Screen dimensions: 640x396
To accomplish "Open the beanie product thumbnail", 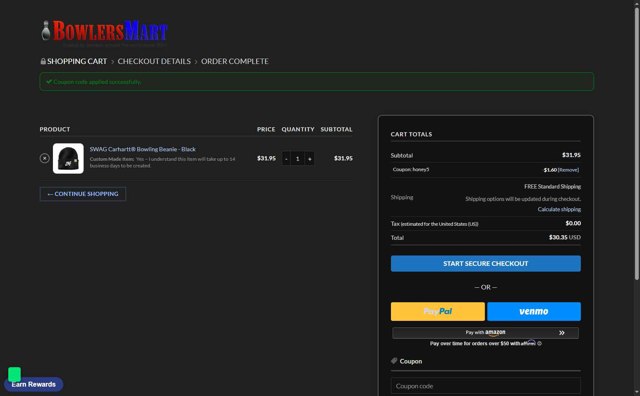I will click(68, 158).
